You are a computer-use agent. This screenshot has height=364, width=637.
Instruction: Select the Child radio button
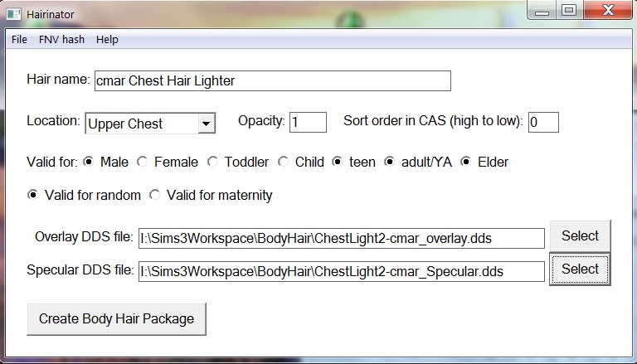pos(283,162)
